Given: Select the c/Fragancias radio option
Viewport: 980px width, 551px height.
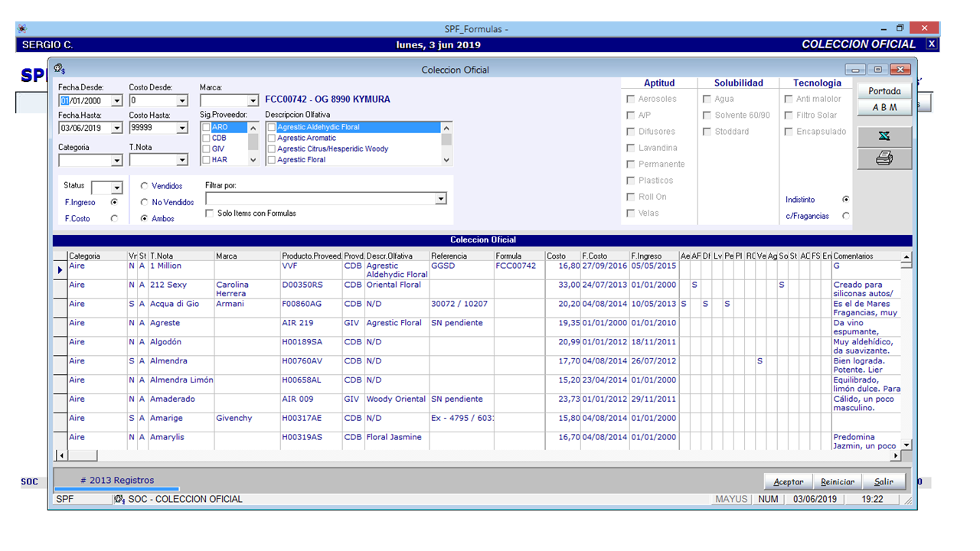Looking at the screenshot, I should 844,216.
